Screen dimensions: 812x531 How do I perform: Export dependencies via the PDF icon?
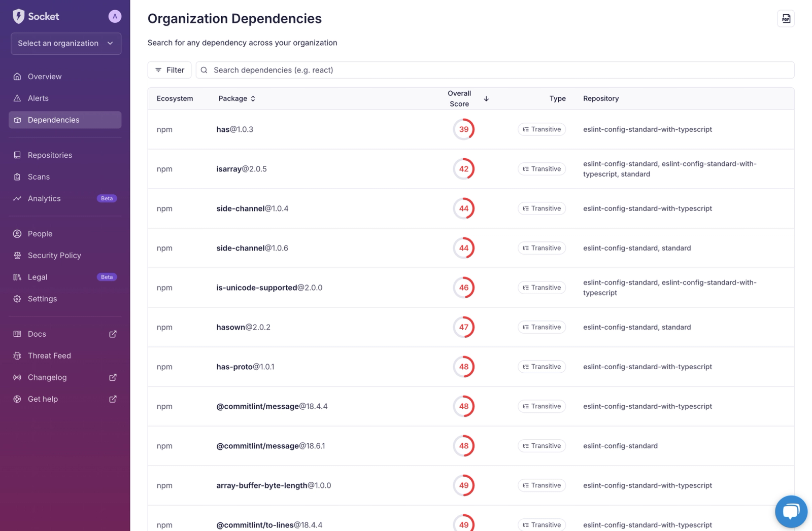click(x=786, y=19)
